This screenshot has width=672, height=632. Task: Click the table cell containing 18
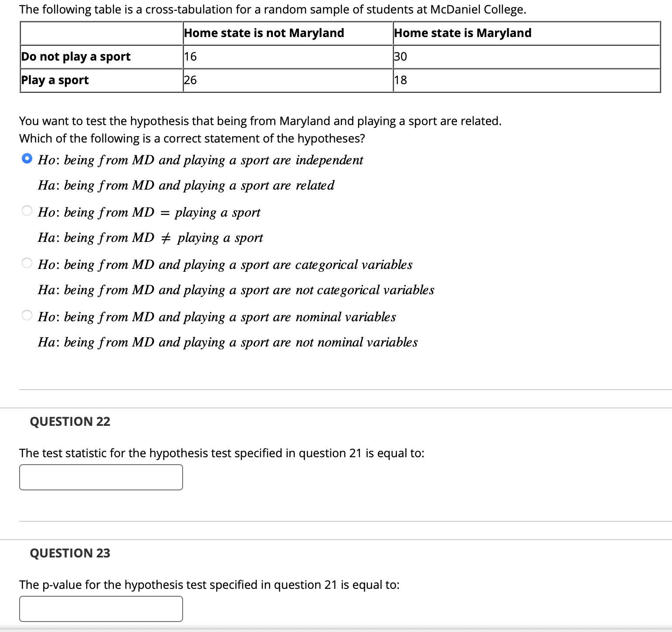point(399,80)
